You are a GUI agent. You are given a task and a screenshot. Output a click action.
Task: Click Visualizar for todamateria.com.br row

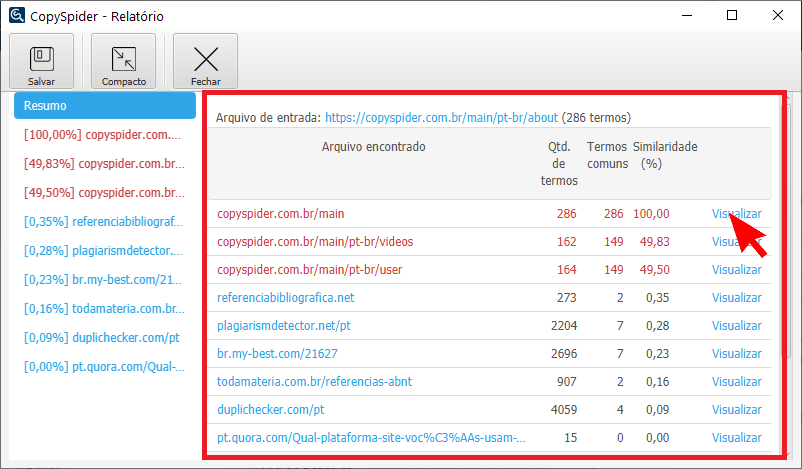[737, 382]
